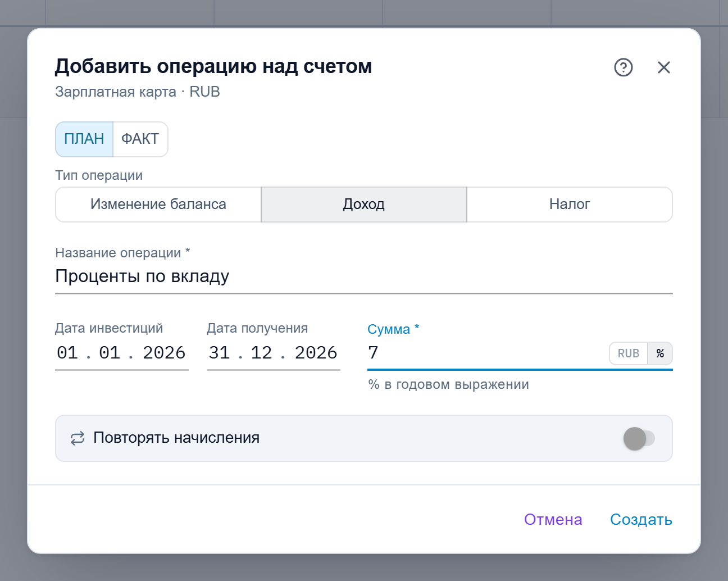The height and width of the screenshot is (581, 728).
Task: Click the repeat arrows icon
Action: (x=78, y=438)
